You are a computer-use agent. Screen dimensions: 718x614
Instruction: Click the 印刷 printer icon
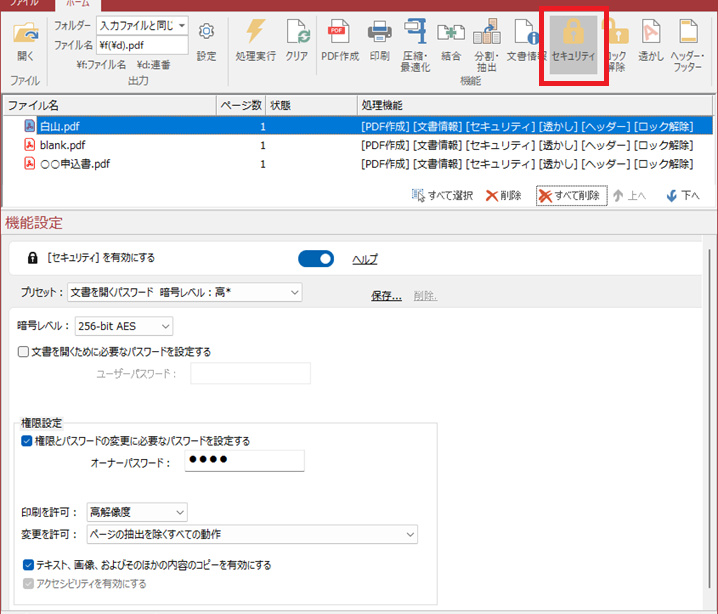380,40
